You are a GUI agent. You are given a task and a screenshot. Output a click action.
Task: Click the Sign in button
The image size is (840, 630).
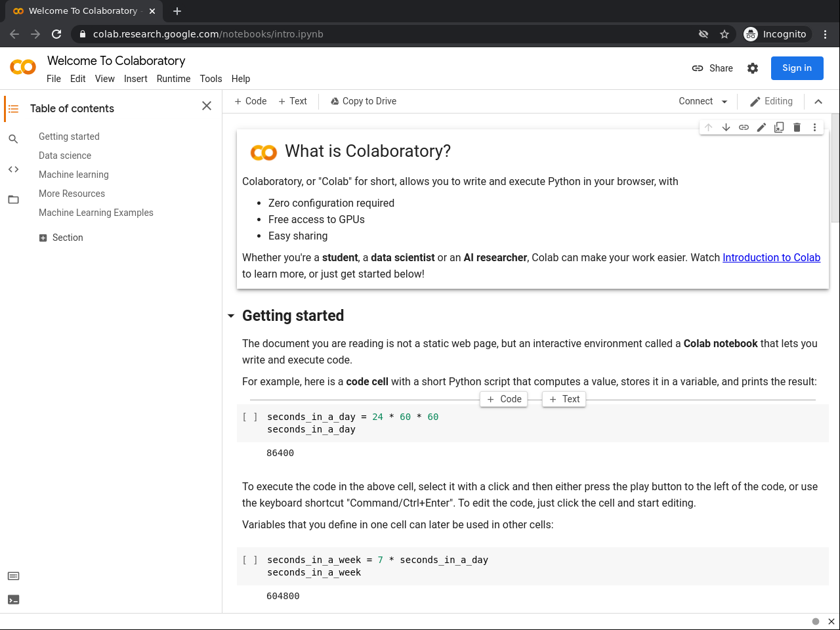[x=797, y=68]
